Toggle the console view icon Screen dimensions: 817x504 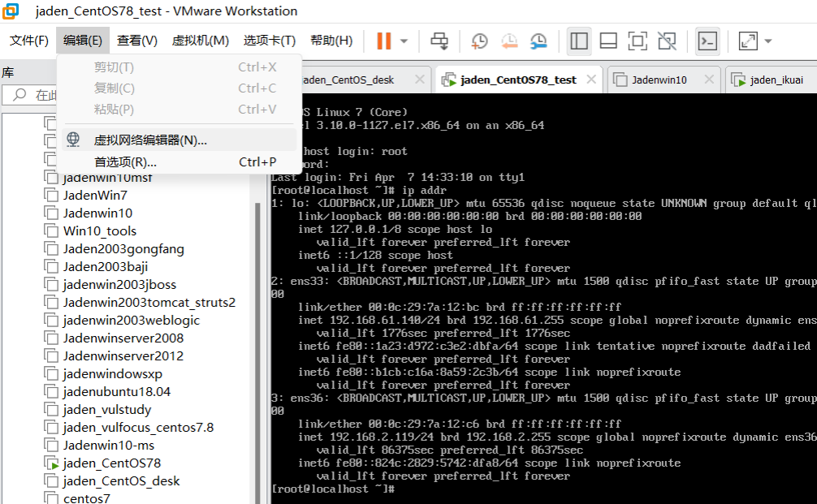click(707, 41)
